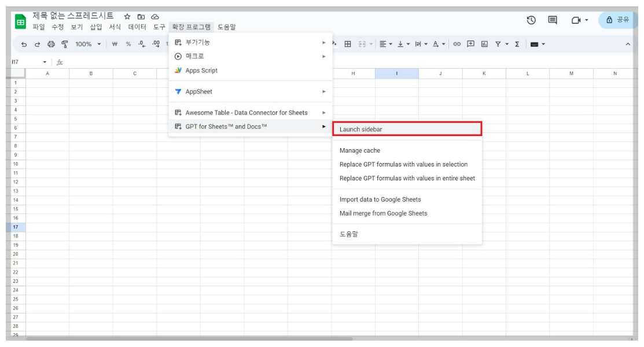Screen dimensions: 644x347
Task: Click the vertical align icon
Action: pyautogui.click(x=400, y=44)
